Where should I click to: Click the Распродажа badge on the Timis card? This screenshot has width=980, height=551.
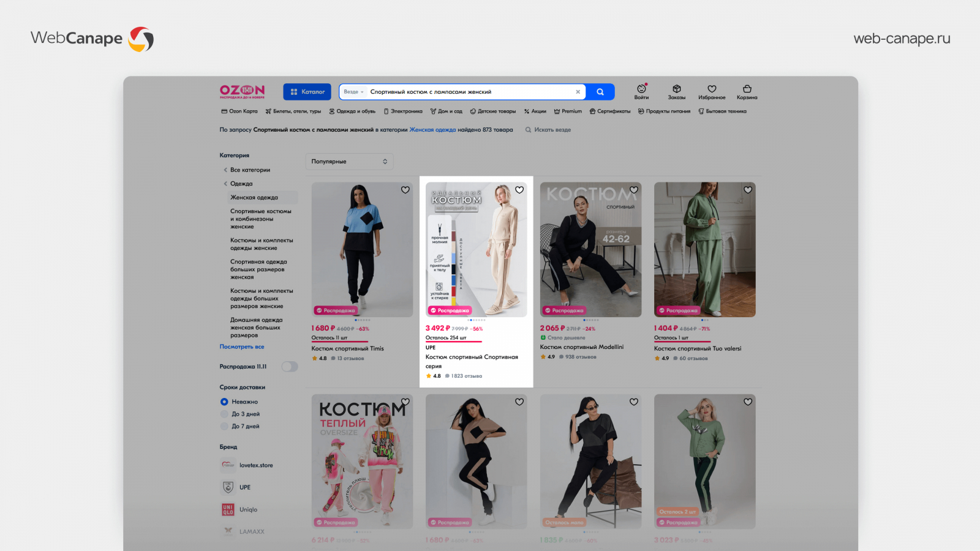336,310
